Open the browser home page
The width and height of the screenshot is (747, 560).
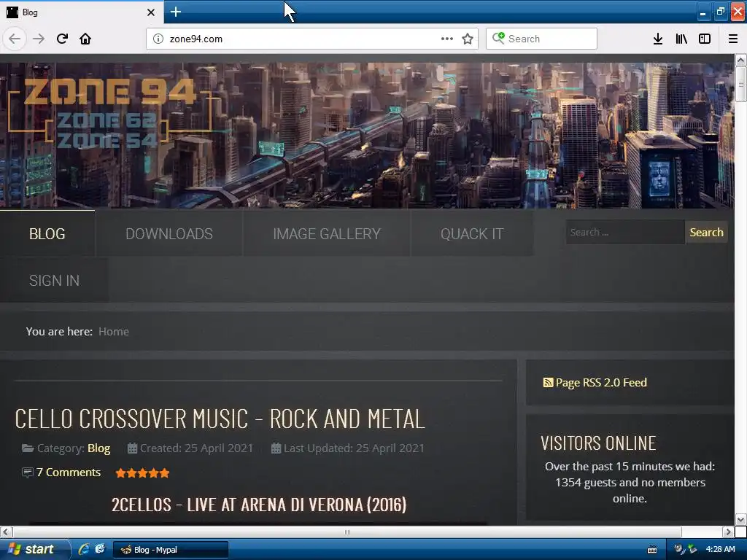(85, 39)
